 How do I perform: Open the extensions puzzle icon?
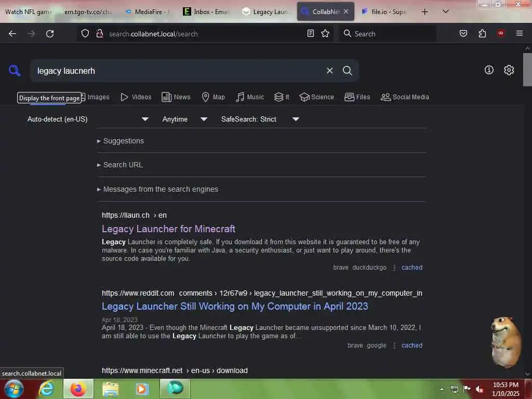482,33
